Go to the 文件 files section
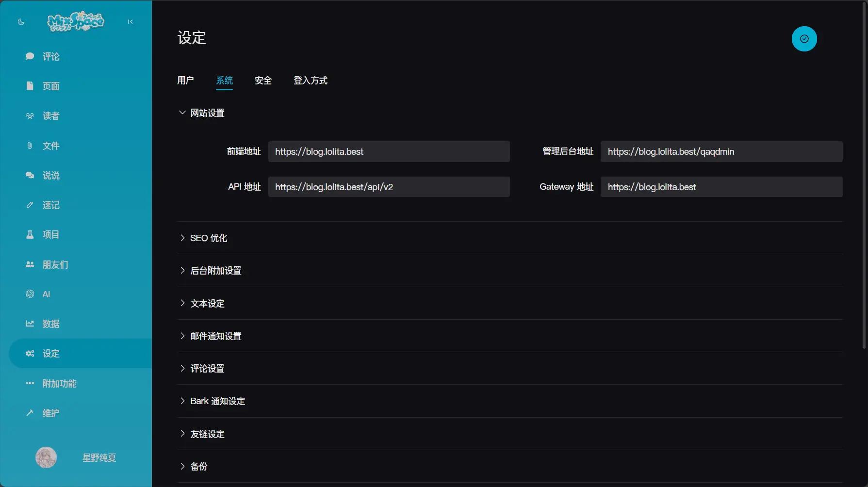The height and width of the screenshot is (487, 868). pyautogui.click(x=50, y=146)
